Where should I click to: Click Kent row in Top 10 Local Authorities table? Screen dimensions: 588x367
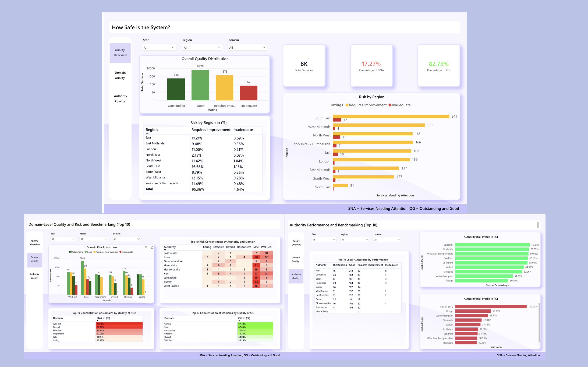[358, 271]
